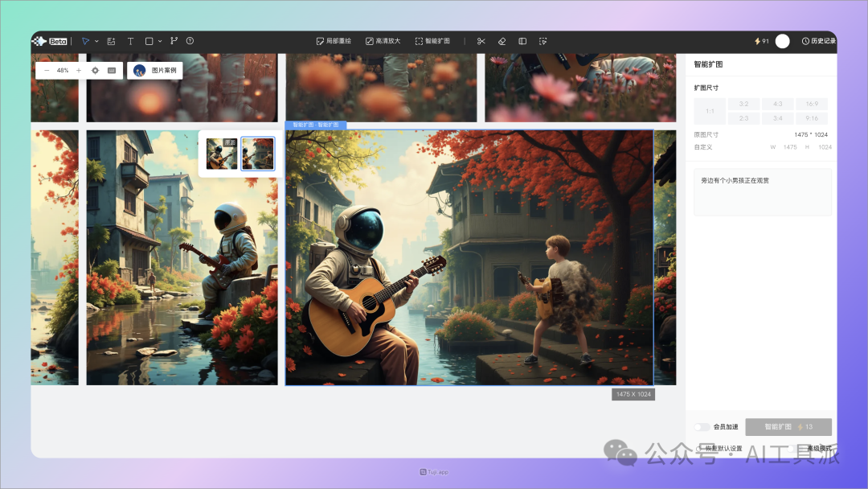This screenshot has width=868, height=489.
Task: Toggle the 高级模式 advanced mode switch
Action: (795, 449)
